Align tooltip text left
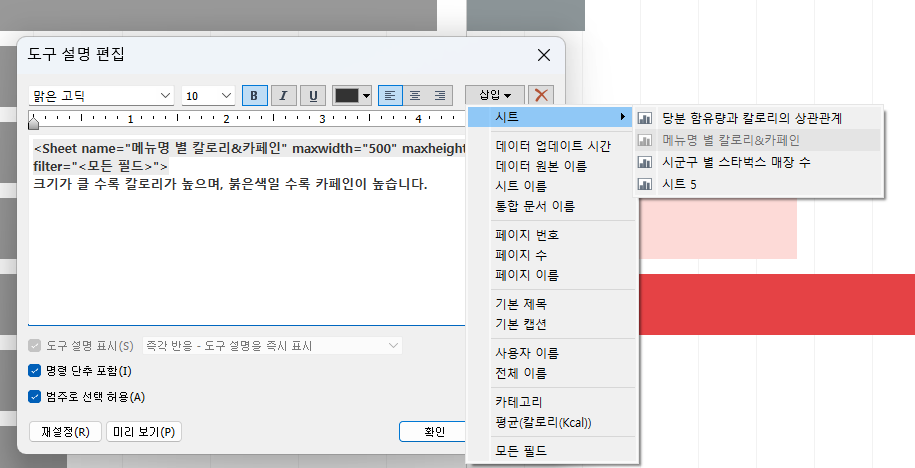The width and height of the screenshot is (915, 468). (x=390, y=96)
